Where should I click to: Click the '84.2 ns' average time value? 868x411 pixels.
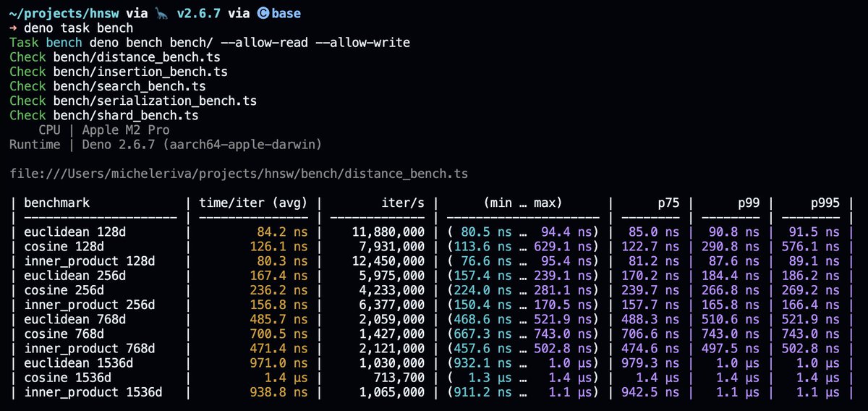point(283,232)
